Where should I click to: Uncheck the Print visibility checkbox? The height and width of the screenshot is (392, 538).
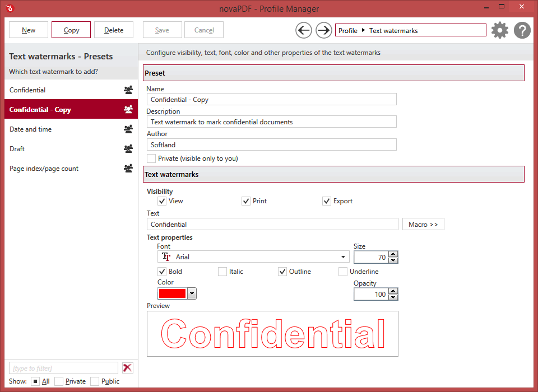(x=246, y=201)
